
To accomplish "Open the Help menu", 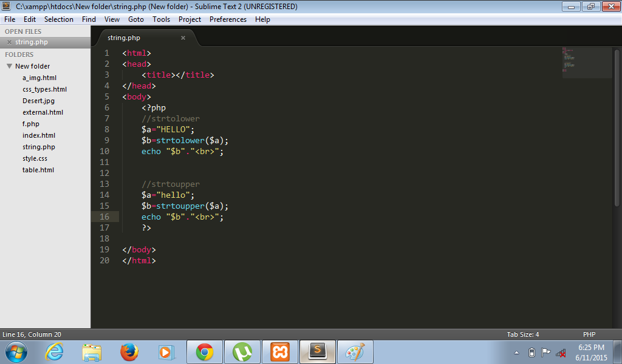I will coord(262,19).
